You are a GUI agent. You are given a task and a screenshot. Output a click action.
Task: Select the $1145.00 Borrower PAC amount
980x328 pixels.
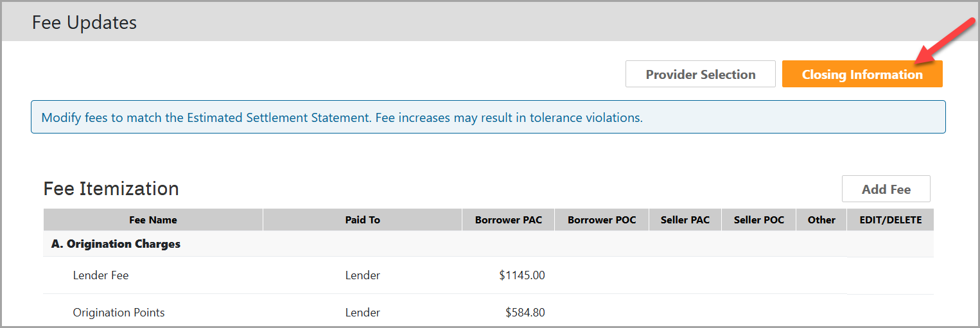(521, 275)
